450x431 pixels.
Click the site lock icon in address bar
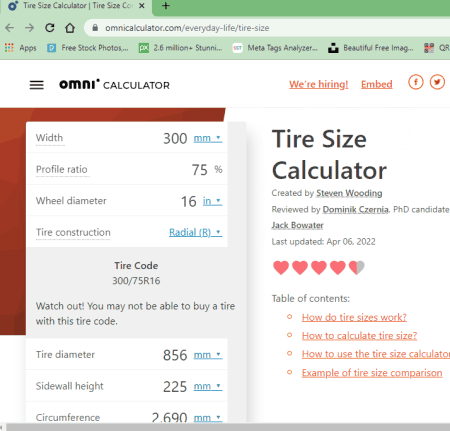pyautogui.click(x=95, y=28)
